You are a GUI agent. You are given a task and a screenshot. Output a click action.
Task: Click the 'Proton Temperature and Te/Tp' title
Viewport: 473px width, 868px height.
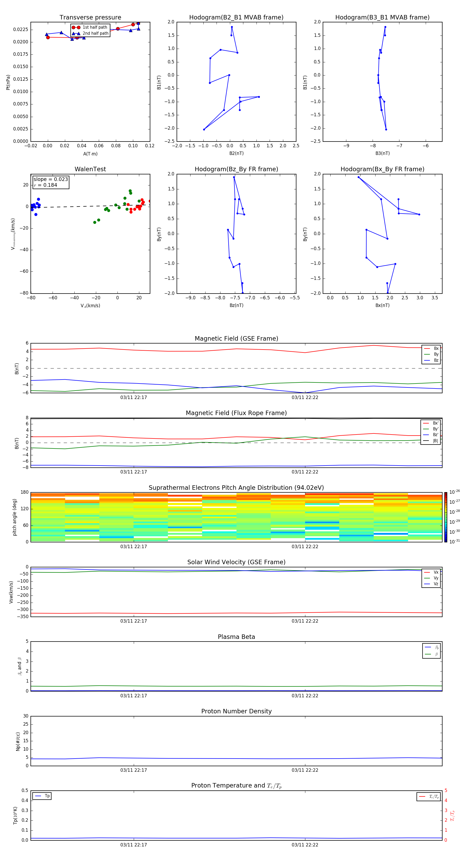[x=236, y=786]
